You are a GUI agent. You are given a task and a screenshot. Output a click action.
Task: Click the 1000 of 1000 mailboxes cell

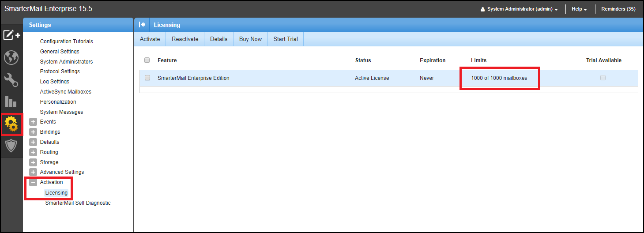point(499,78)
